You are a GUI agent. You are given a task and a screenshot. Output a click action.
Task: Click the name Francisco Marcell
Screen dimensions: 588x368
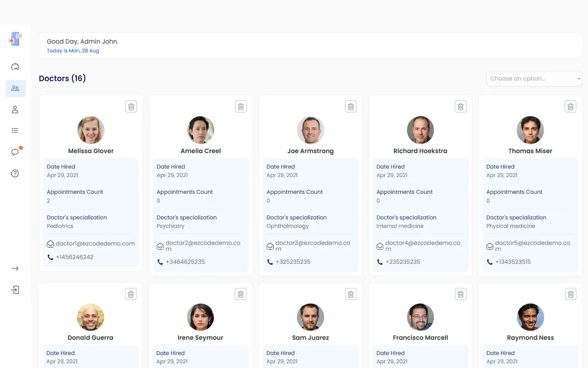(420, 338)
